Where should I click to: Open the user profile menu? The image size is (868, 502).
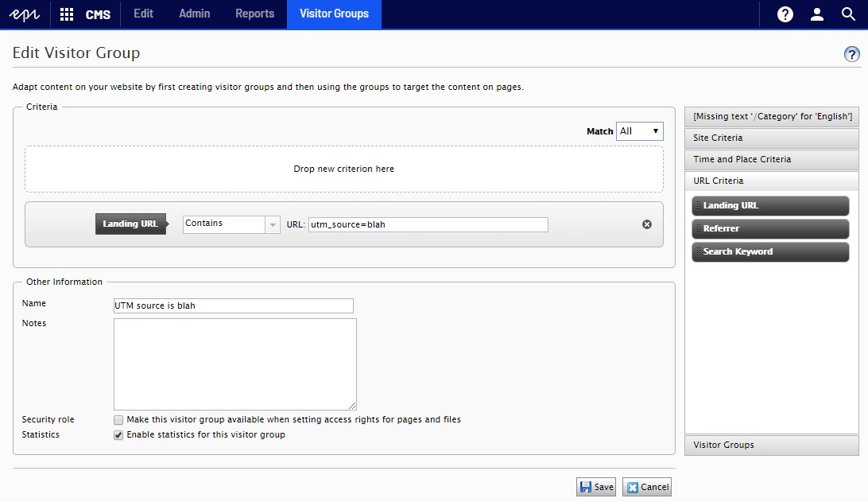816,14
